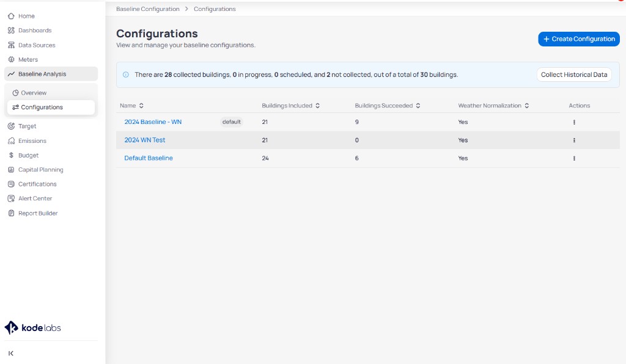Click the Actions column header
The height and width of the screenshot is (364, 626).
(x=580, y=106)
